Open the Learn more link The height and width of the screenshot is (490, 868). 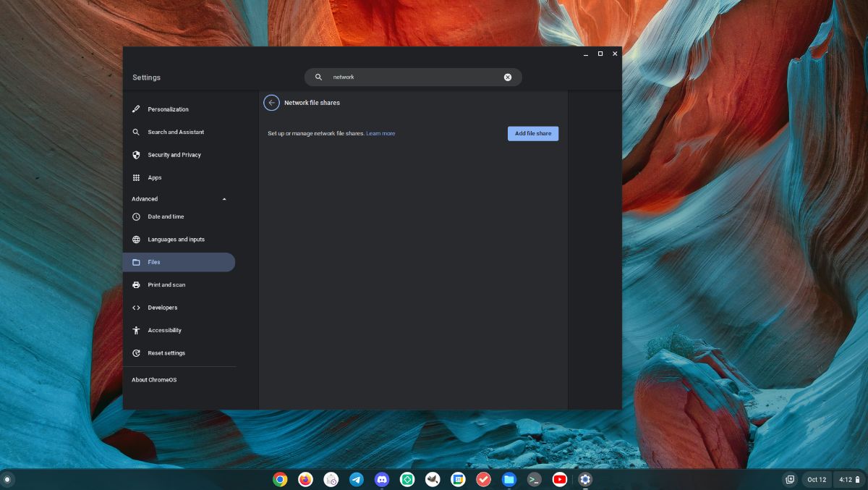pyautogui.click(x=380, y=133)
